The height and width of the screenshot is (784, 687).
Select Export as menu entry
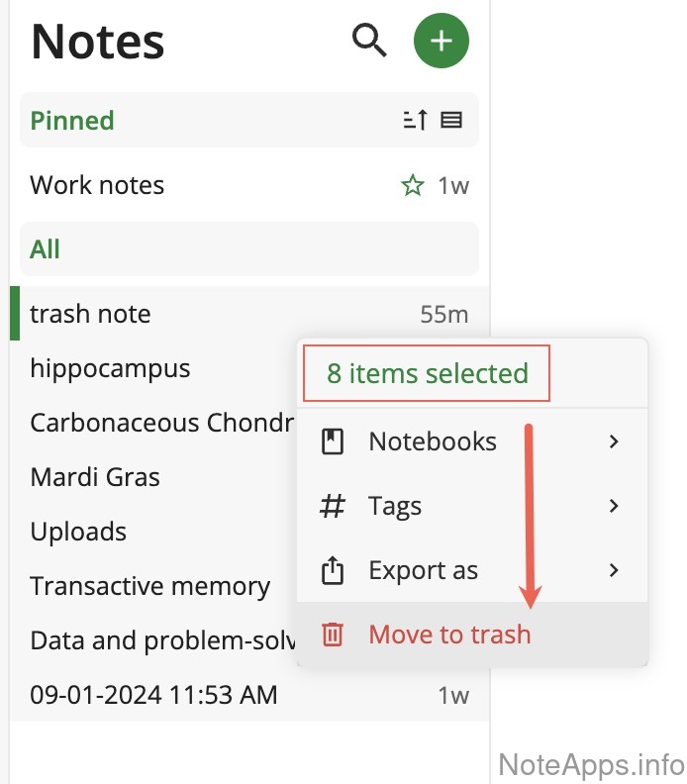pos(424,570)
